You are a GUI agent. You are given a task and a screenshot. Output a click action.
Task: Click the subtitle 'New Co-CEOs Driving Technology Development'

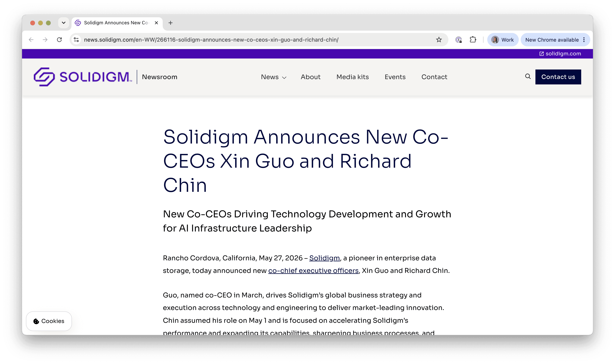(x=307, y=221)
